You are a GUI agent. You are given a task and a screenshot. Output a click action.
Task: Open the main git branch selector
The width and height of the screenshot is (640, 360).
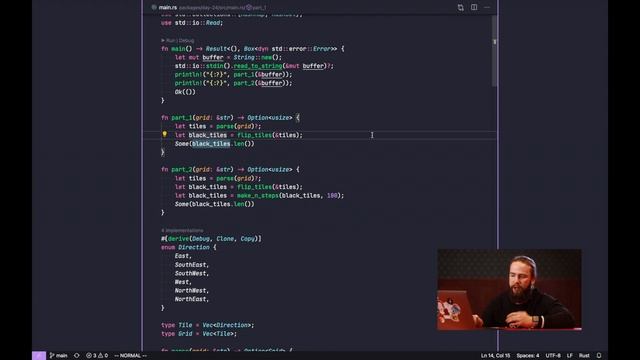coord(58,356)
